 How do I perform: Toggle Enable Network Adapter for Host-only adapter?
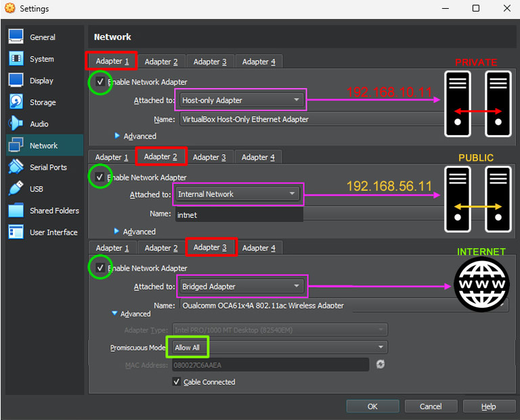(x=100, y=81)
